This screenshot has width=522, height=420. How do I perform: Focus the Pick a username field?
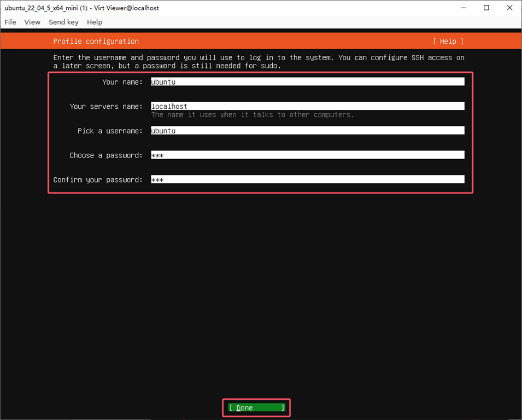coord(307,131)
